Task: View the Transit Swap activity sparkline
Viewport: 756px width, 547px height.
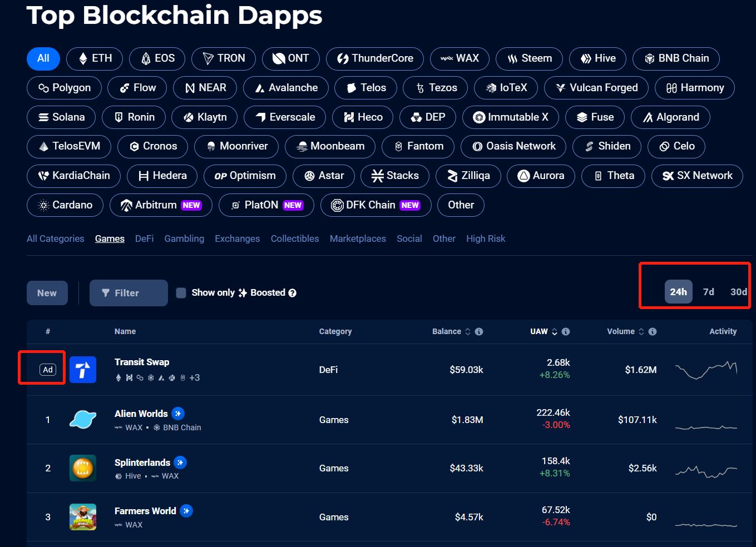Action: (x=706, y=370)
